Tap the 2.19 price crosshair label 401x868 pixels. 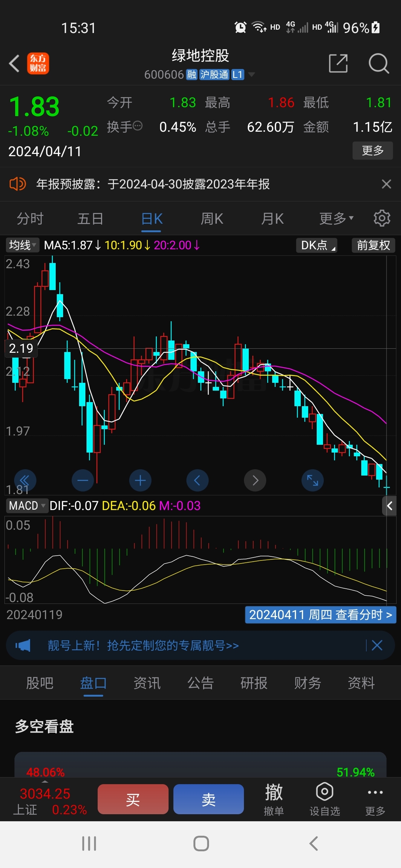click(21, 348)
